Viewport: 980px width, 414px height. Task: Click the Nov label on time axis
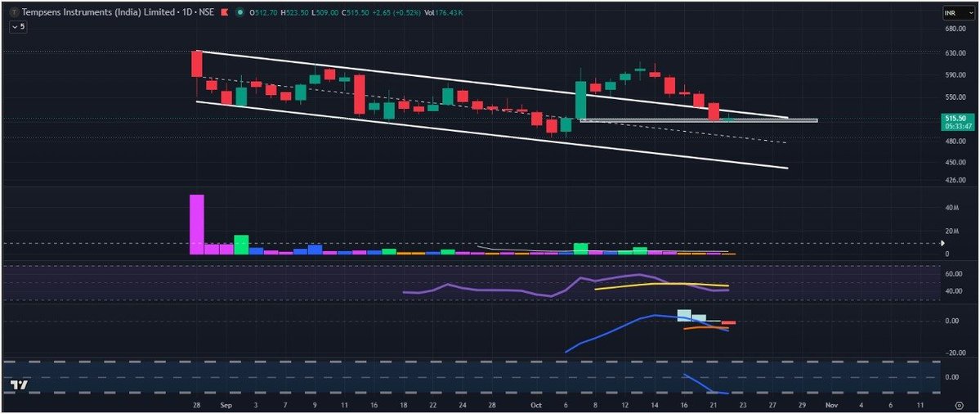click(x=830, y=405)
